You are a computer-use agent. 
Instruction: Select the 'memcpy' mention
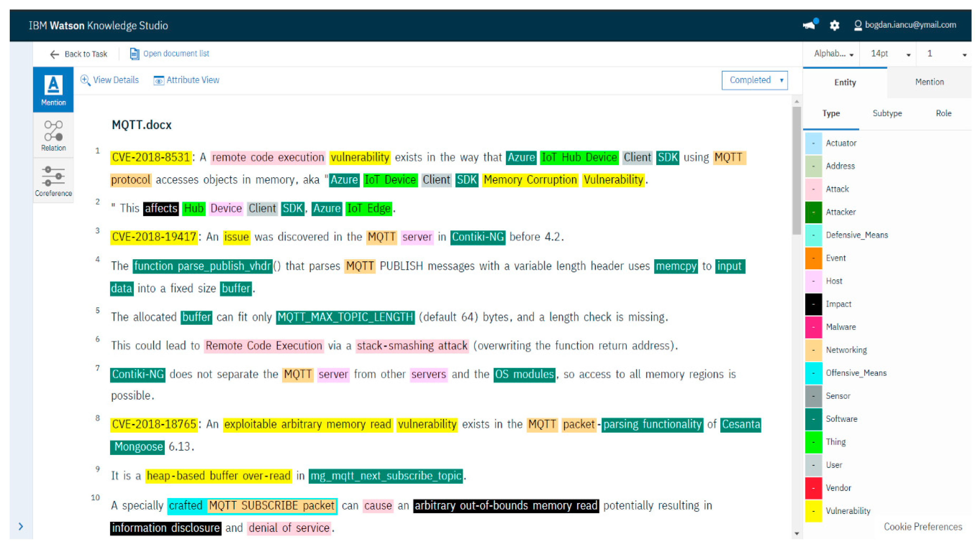click(676, 266)
